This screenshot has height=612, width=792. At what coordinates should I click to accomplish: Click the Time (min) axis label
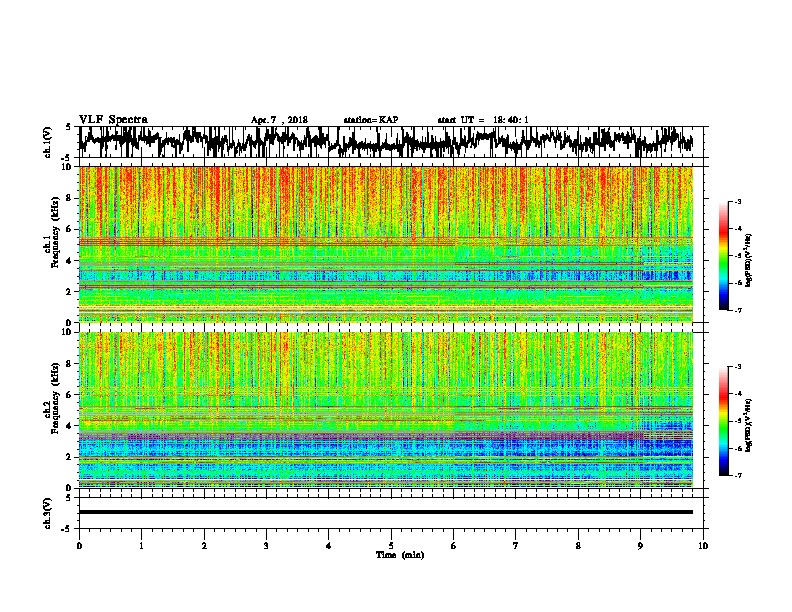[x=400, y=555]
